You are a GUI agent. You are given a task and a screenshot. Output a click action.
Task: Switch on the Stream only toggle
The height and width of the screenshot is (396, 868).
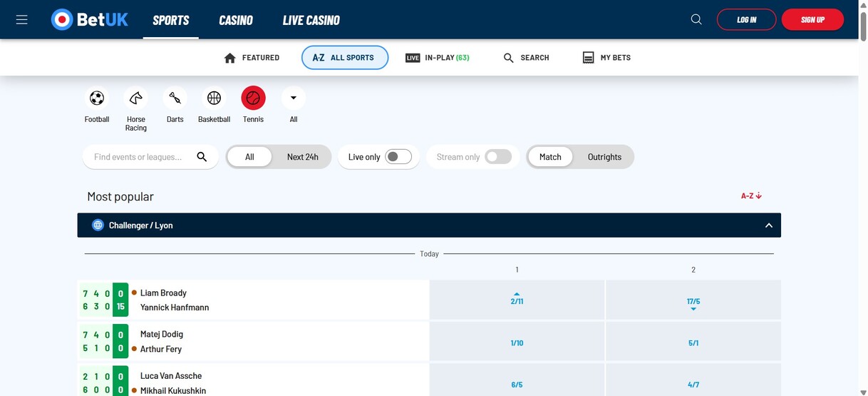[497, 157]
